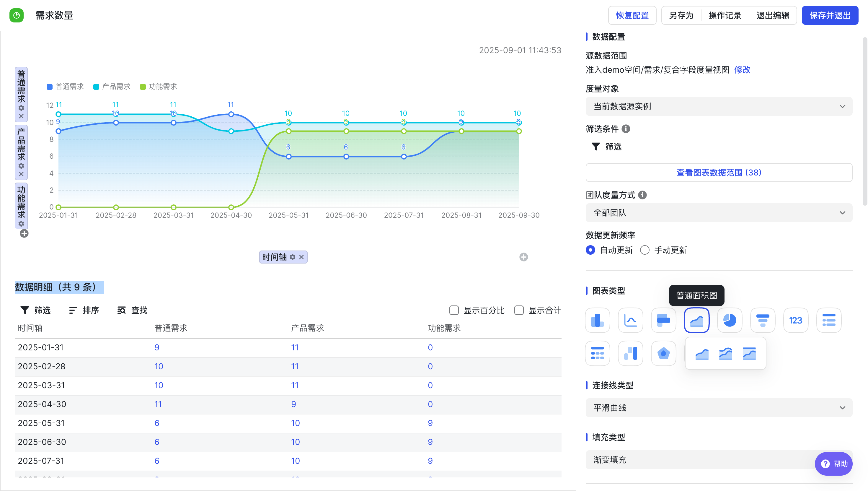Click the 2025-04-30 普通需求 data point at 11
The image size is (868, 491).
point(231,114)
